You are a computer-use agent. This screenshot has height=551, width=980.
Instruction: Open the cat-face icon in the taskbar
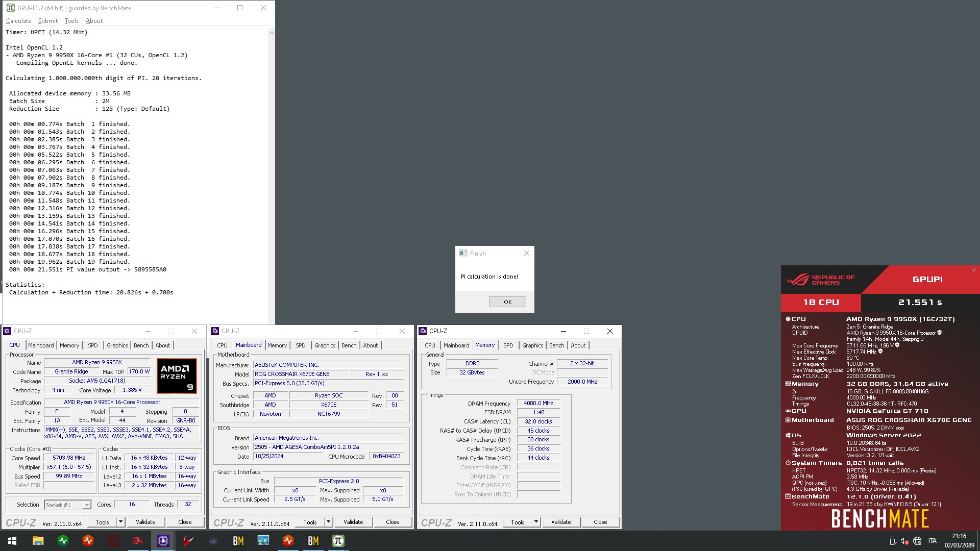point(213,541)
